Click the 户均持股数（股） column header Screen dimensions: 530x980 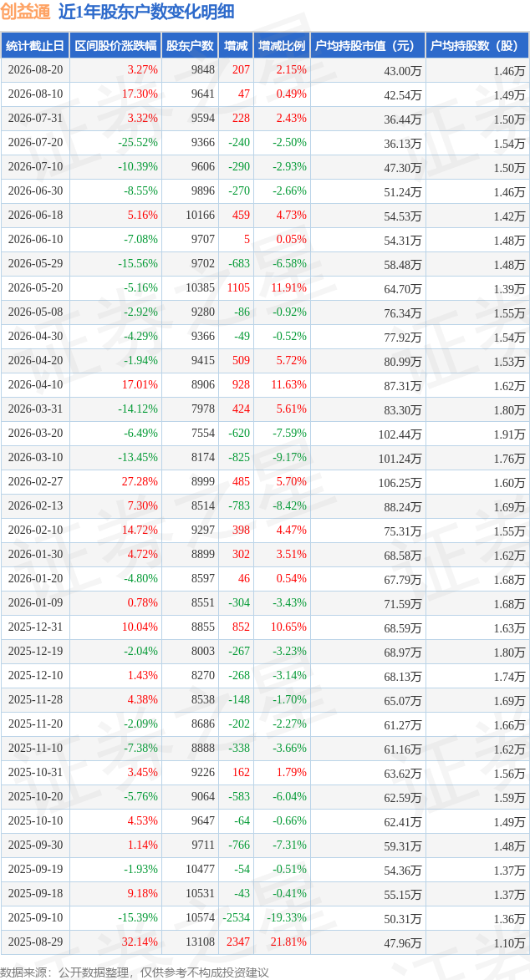(x=477, y=46)
